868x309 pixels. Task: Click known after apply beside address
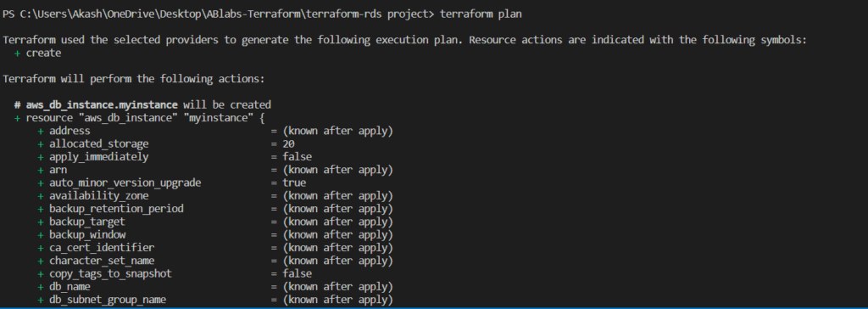click(x=337, y=132)
